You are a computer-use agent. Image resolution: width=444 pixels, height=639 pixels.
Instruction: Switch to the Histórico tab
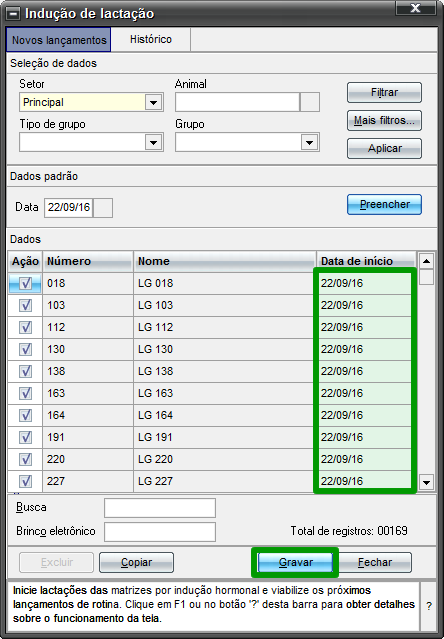pyautogui.click(x=151, y=40)
